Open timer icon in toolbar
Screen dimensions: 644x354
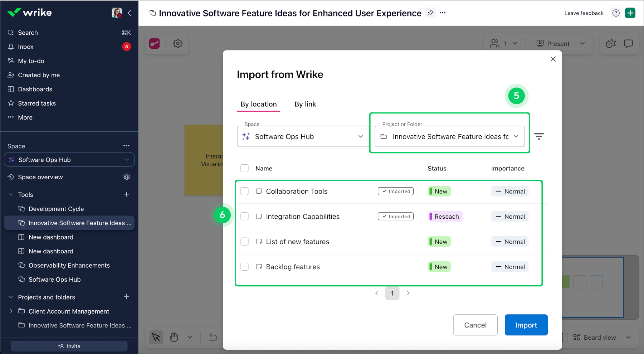coord(611,43)
